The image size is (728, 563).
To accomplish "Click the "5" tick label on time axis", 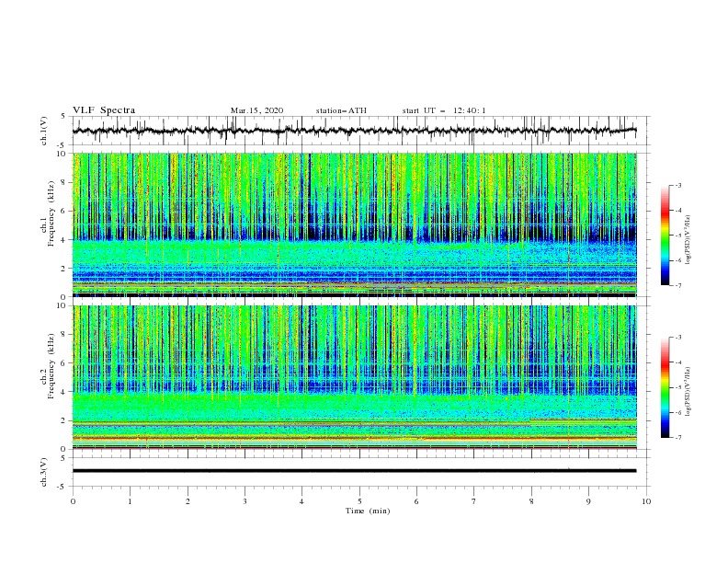I will (359, 501).
